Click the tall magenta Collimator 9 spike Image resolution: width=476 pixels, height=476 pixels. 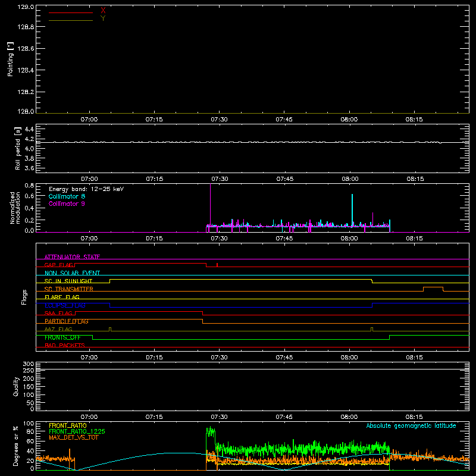[x=211, y=204]
